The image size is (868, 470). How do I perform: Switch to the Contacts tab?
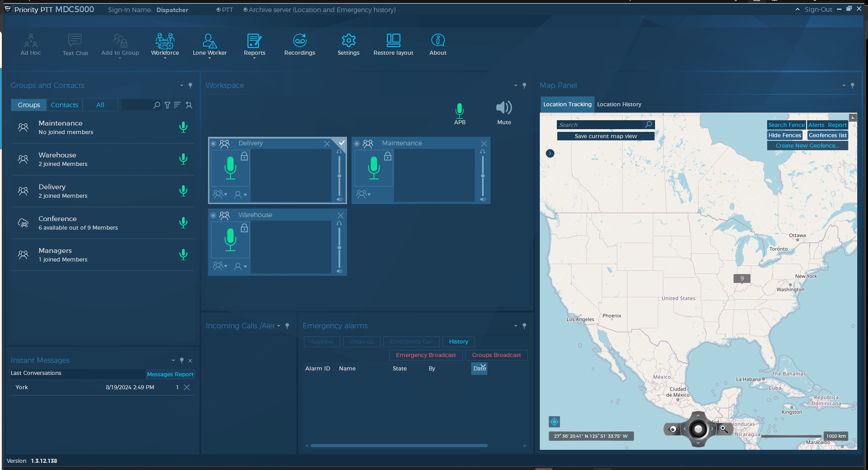[x=64, y=105]
